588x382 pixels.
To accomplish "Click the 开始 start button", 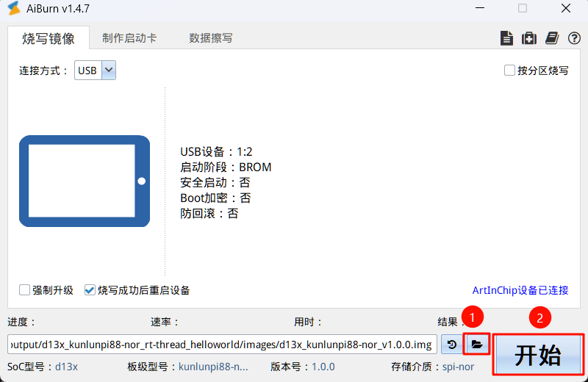I will (539, 355).
